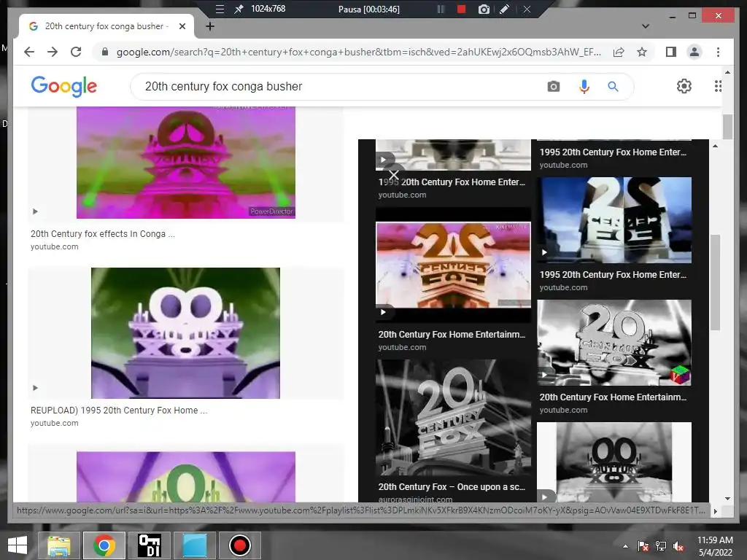Search by image with the camera icon

(x=553, y=86)
